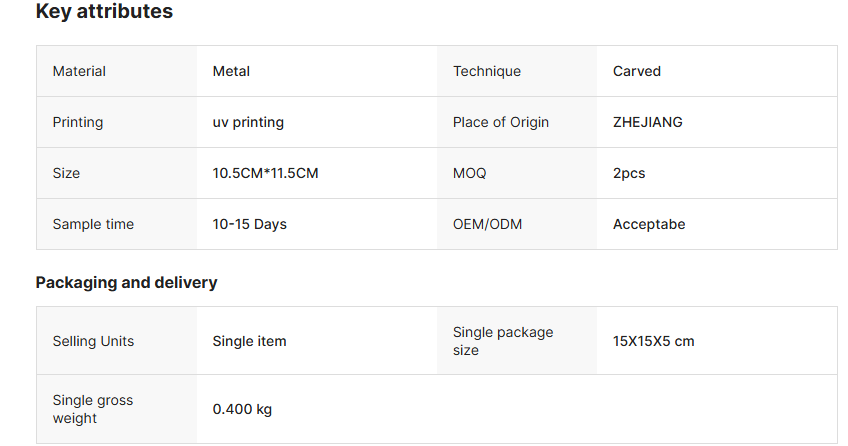Select the Size attribute label
Image resolution: width=848 pixels, height=446 pixels.
(66, 173)
